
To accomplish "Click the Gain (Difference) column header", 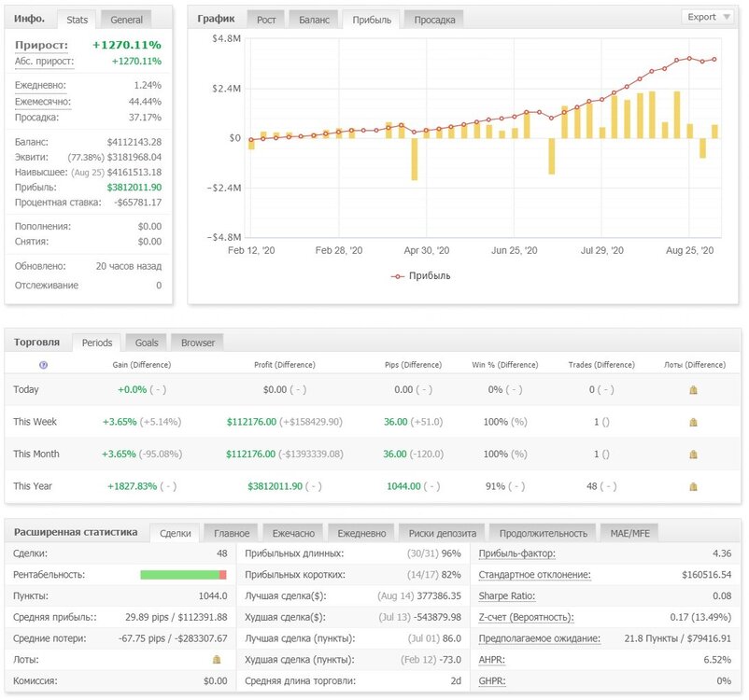I will 141,365.
